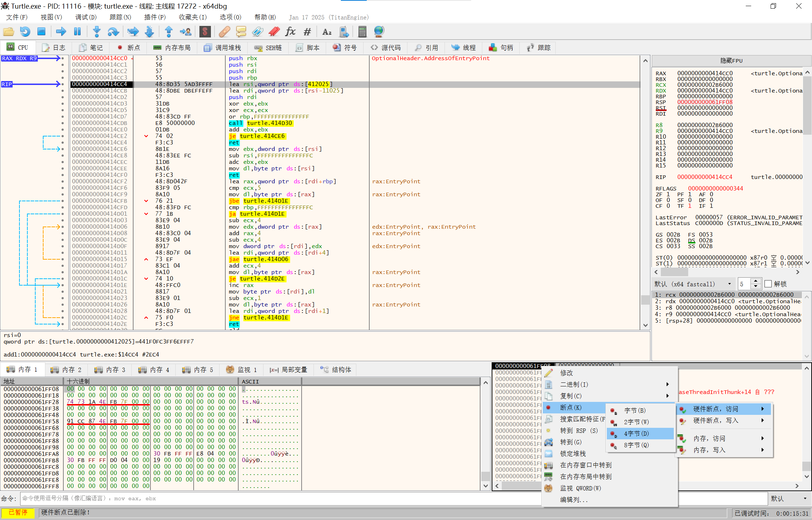Step over with the curved-arrow icon

click(x=113, y=32)
